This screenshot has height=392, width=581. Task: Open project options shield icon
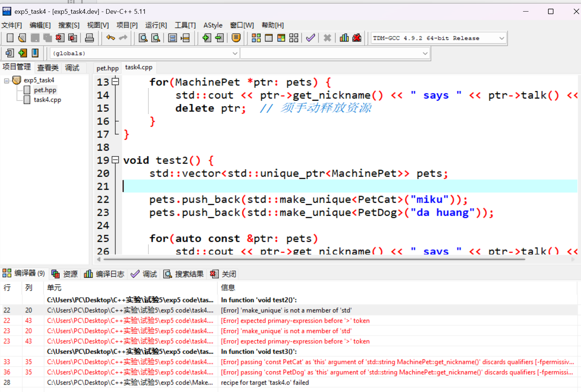[236, 38]
